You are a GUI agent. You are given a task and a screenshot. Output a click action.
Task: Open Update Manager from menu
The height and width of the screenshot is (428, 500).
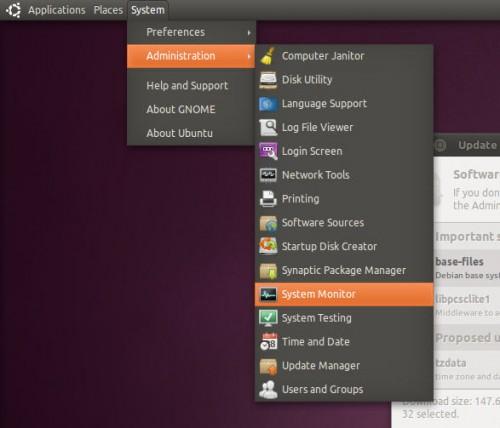click(x=344, y=366)
